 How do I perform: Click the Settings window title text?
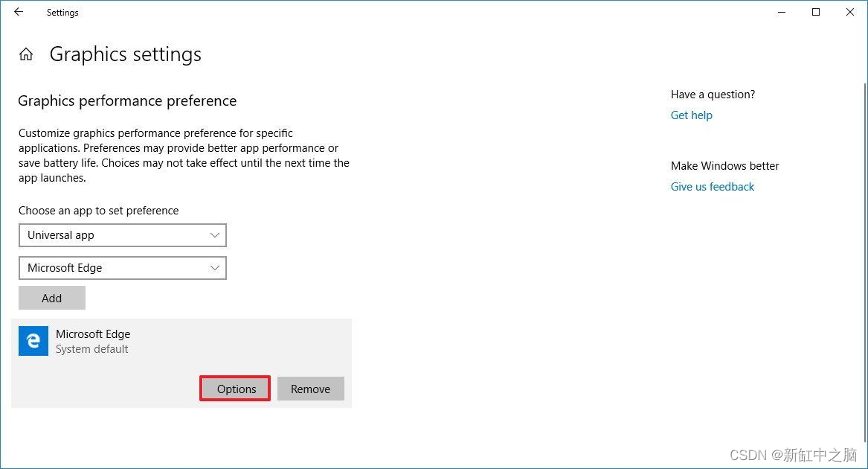click(62, 12)
